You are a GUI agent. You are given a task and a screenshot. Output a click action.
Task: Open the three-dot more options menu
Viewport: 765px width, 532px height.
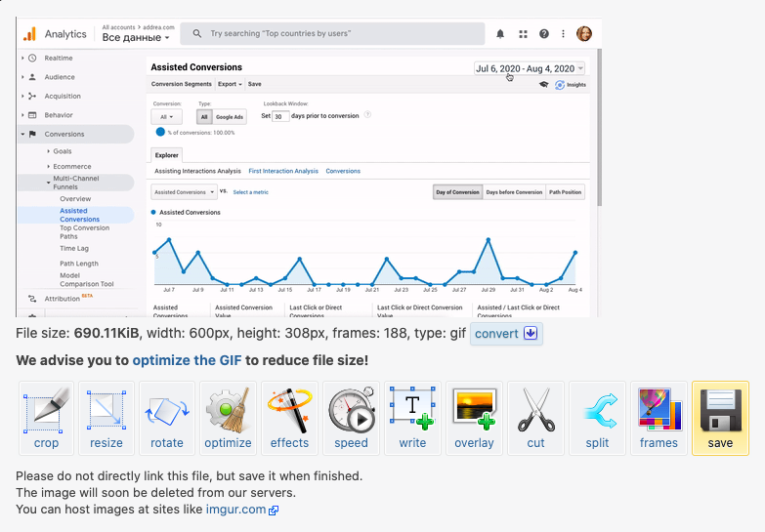(x=563, y=33)
